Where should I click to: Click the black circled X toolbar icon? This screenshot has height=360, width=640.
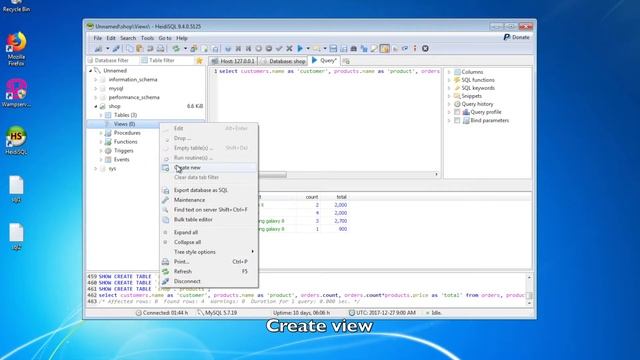pos(425,49)
